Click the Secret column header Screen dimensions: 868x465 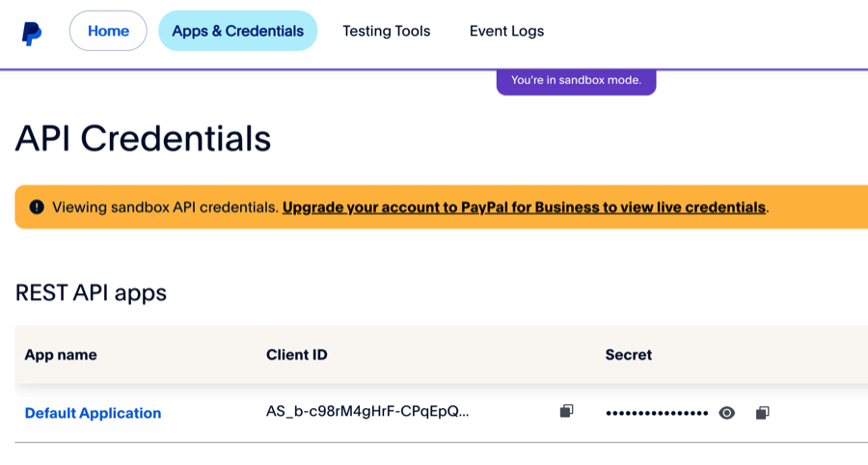628,355
